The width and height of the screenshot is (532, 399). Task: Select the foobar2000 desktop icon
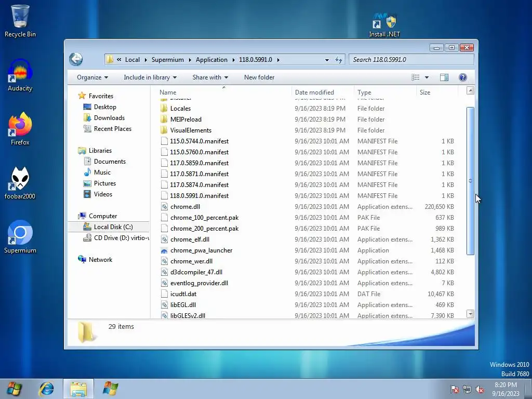[20, 183]
